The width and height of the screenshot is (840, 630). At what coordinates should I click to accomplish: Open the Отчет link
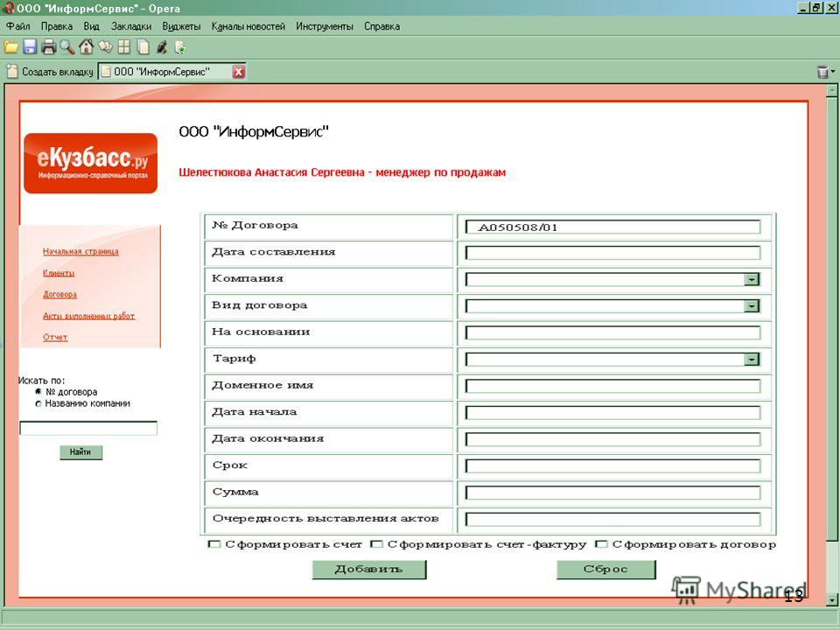point(56,338)
